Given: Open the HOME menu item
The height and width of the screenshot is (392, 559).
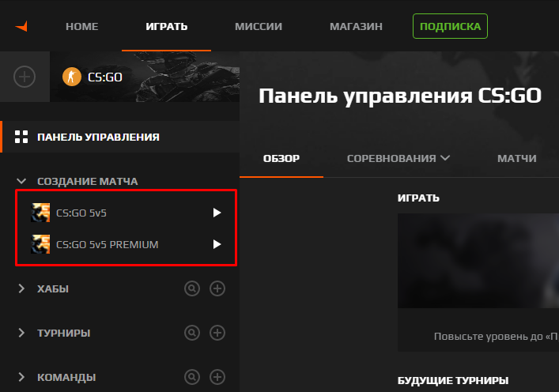Looking at the screenshot, I should (x=82, y=26).
